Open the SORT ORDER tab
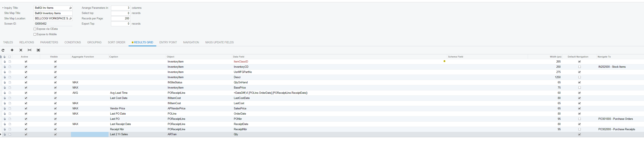The image size is (644, 150). pyautogui.click(x=116, y=42)
